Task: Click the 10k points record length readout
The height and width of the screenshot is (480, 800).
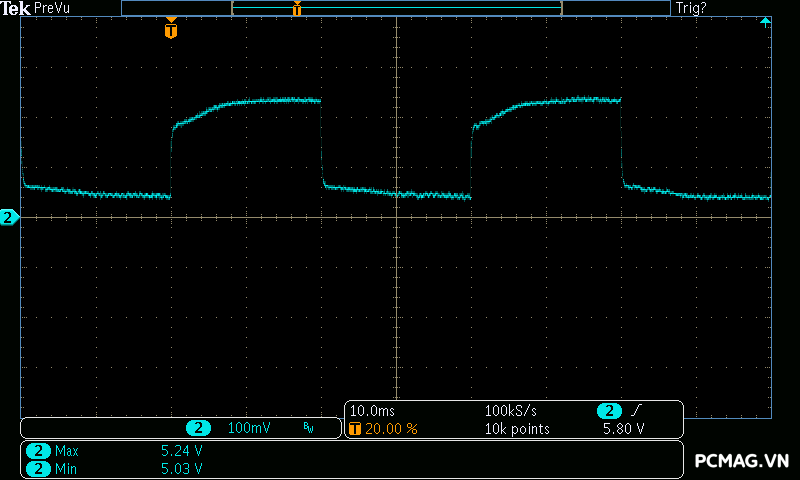Action: point(516,429)
